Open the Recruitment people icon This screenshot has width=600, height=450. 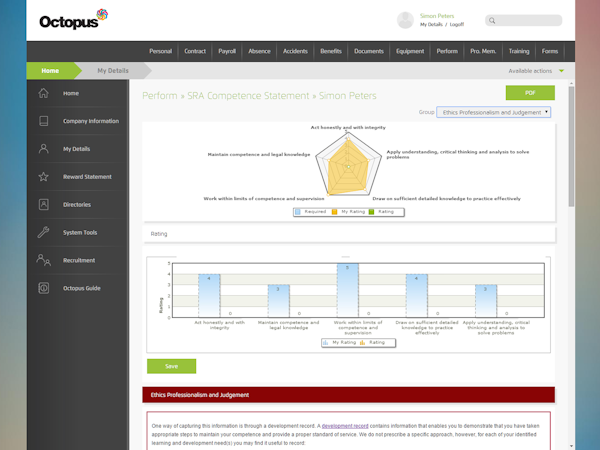pos(43,260)
